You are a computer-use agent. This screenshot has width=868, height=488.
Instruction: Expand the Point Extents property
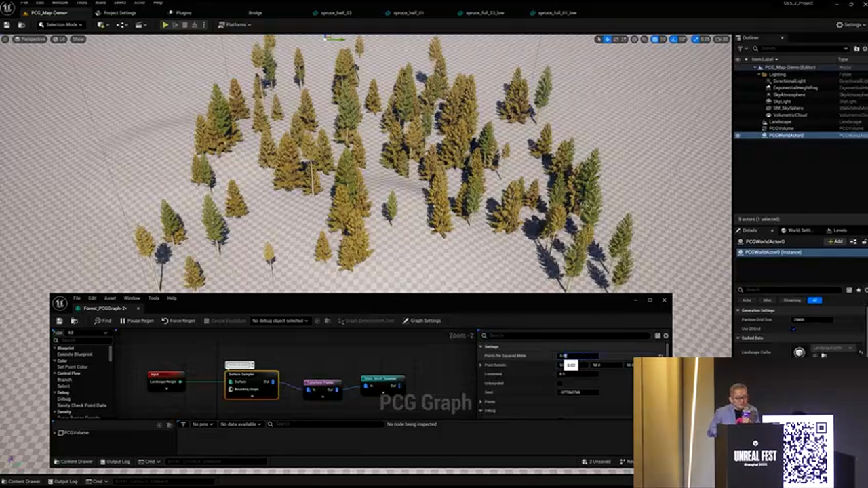(481, 365)
